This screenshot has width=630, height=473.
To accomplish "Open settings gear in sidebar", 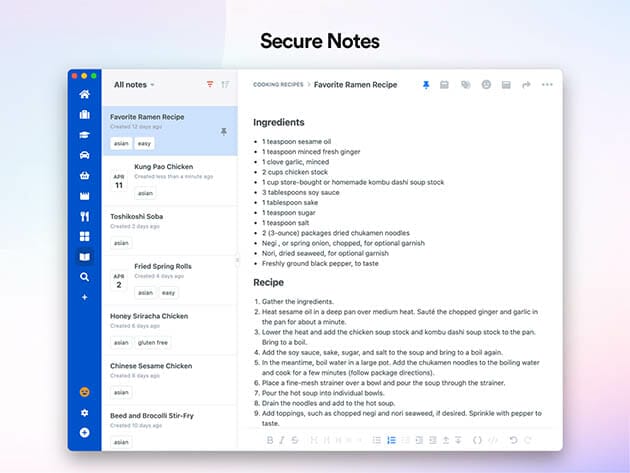I will pos(84,412).
